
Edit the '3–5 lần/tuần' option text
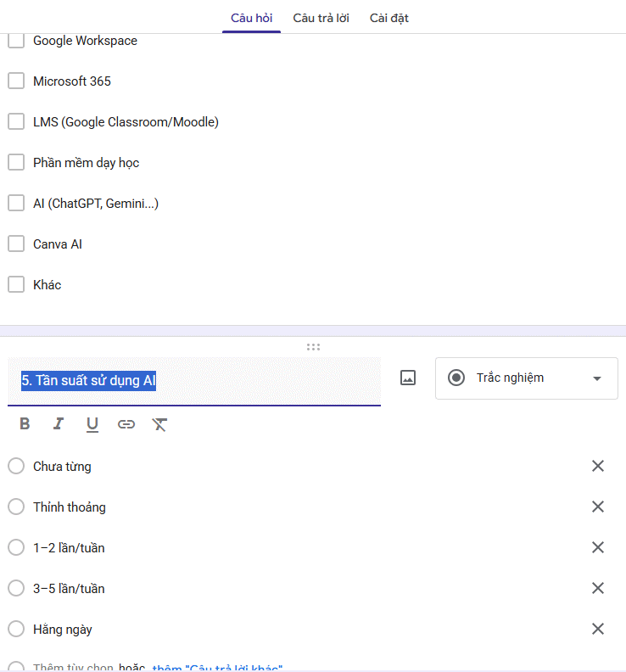click(69, 589)
